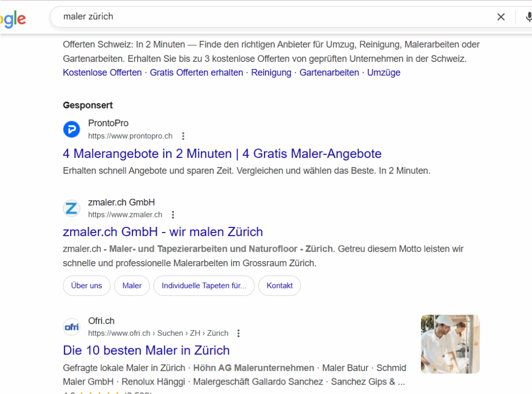Open the three-dot menu beside zmaler.ch URL
The width and height of the screenshot is (532, 394).
[173, 214]
